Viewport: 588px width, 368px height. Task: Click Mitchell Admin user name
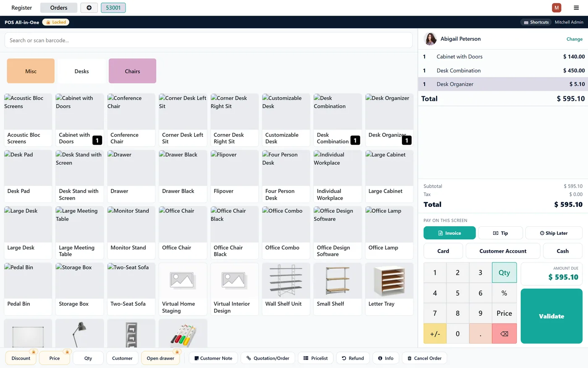coord(569,22)
